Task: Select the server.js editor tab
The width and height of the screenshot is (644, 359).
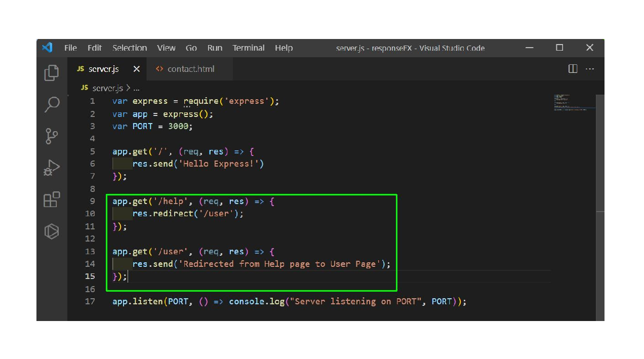Action: (103, 69)
